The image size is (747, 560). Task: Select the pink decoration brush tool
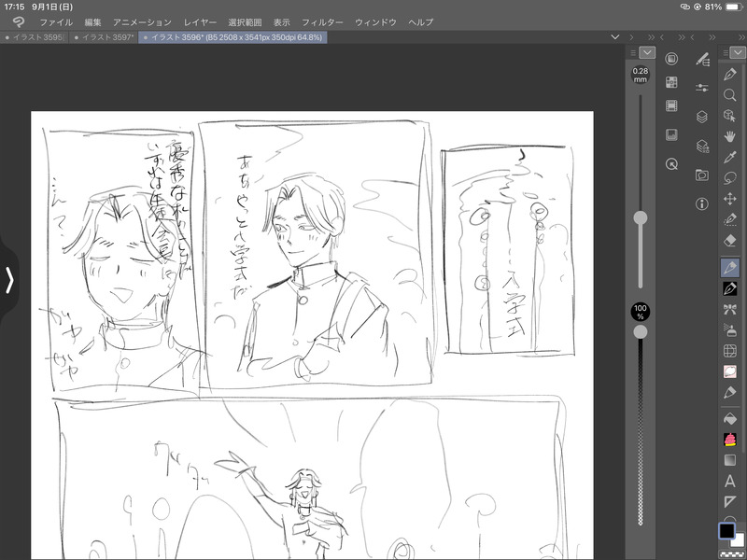tap(729, 440)
